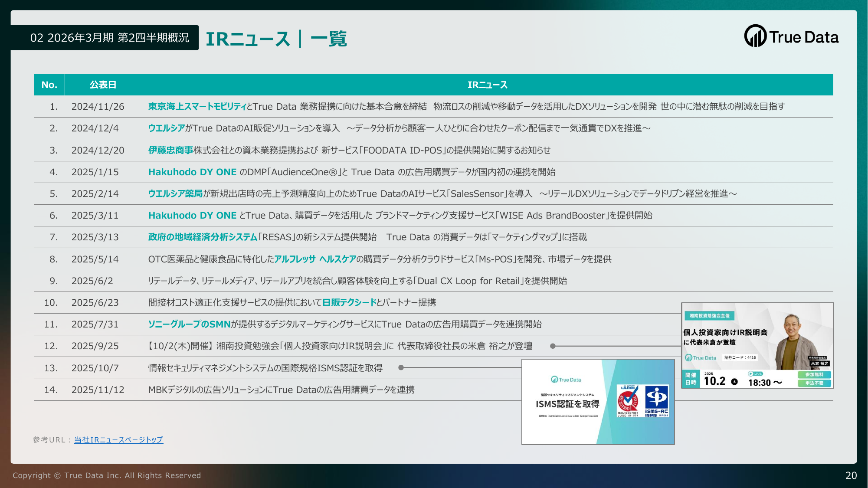
Task: Click ウエルシア薬局 highlighted text in row 5
Action: coord(175,193)
